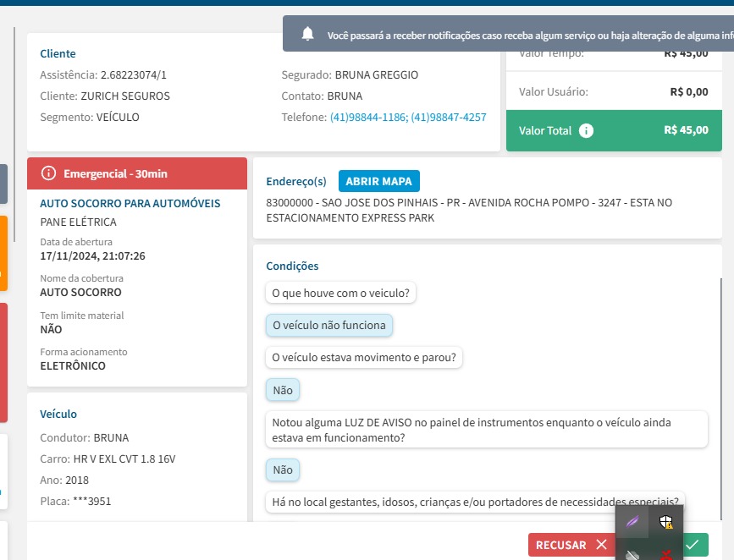Open Windows Security shield tray icon
The width and height of the screenshot is (734, 560).
click(x=665, y=522)
